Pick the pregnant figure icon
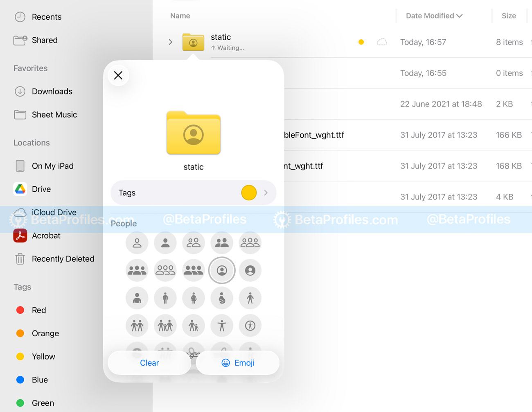The image size is (532, 412). (x=222, y=298)
